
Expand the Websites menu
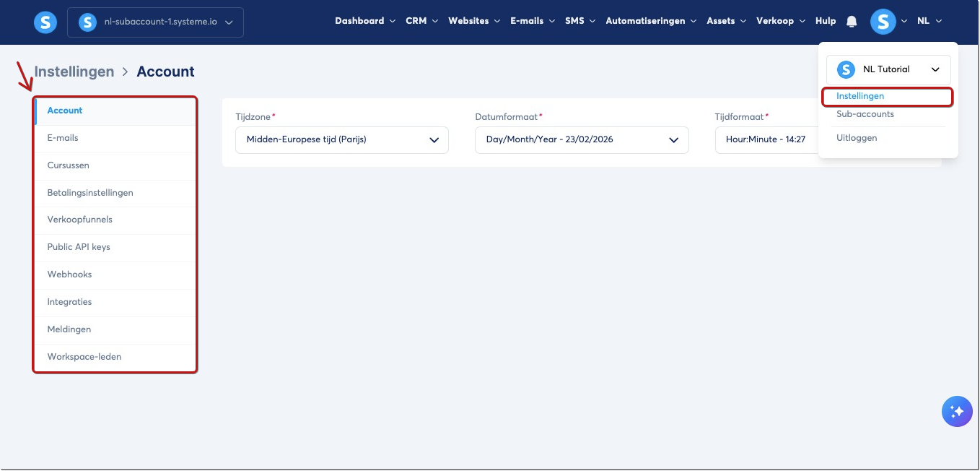coord(474,21)
